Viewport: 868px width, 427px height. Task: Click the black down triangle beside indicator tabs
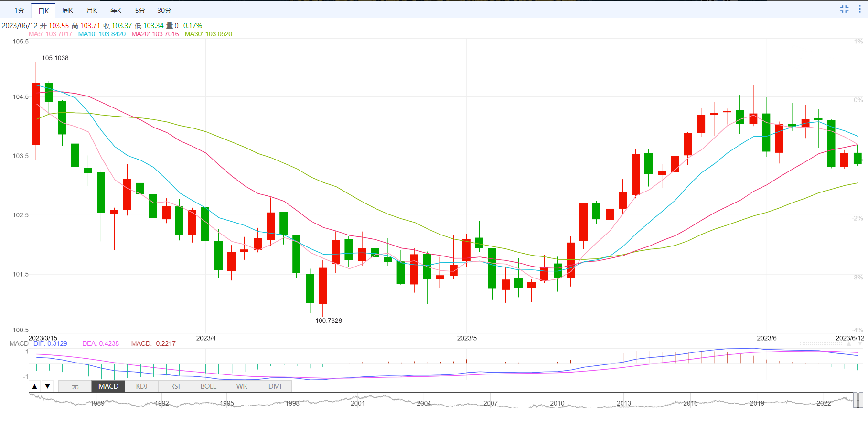(47, 386)
